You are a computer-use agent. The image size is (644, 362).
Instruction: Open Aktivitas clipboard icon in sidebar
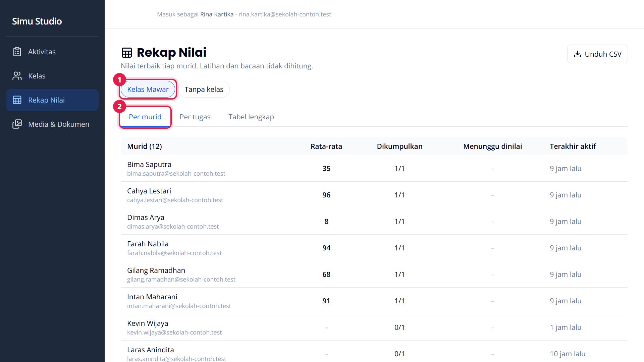coord(17,52)
